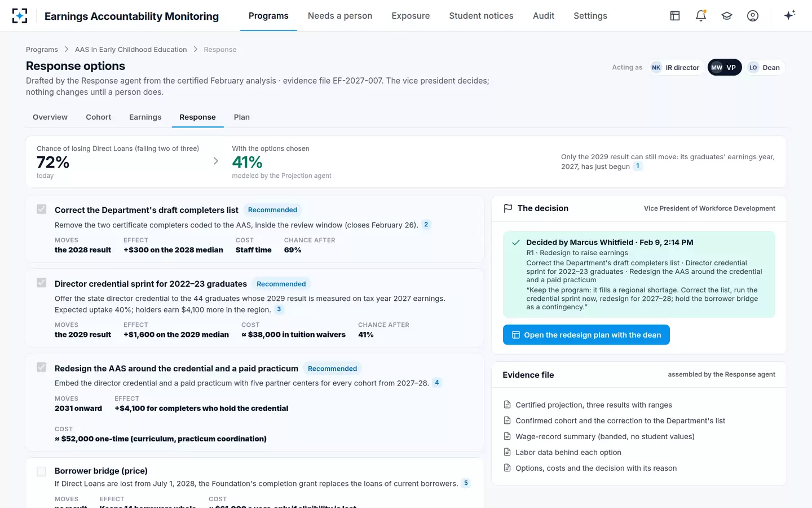
Task: Open footnote 5 reference badge
Action: pyautogui.click(x=466, y=483)
